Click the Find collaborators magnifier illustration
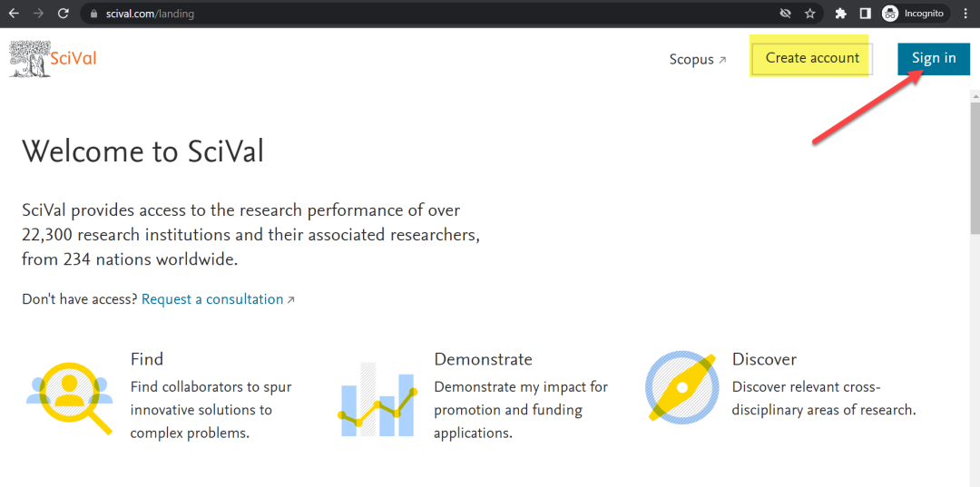The height and width of the screenshot is (487, 980). [x=69, y=398]
